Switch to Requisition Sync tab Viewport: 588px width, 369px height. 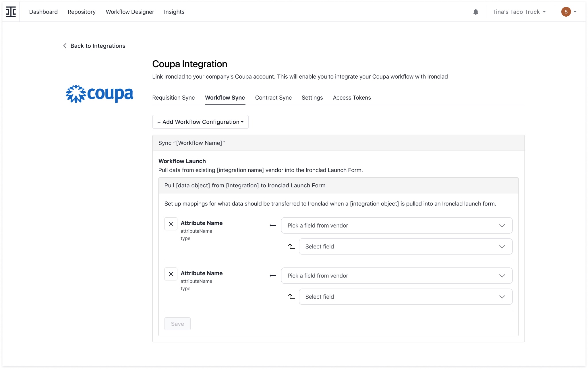(x=173, y=98)
